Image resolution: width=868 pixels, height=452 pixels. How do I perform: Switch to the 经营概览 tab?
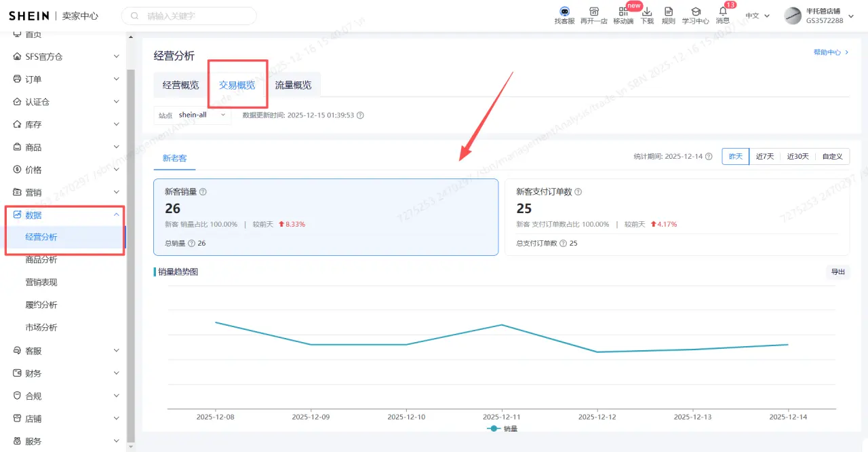pos(181,86)
